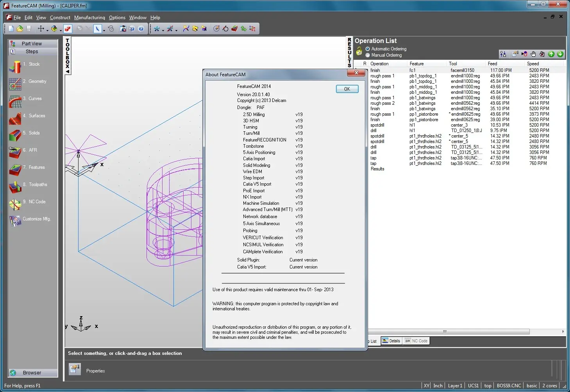The height and width of the screenshot is (392, 570).
Task: Click the green move-up arrow icon
Action: click(551, 54)
